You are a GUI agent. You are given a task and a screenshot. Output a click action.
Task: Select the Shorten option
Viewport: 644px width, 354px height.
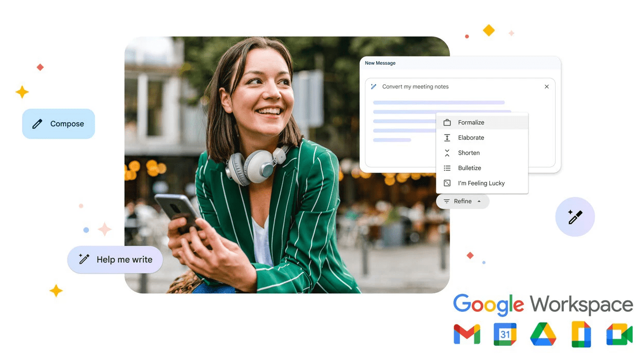tap(469, 153)
